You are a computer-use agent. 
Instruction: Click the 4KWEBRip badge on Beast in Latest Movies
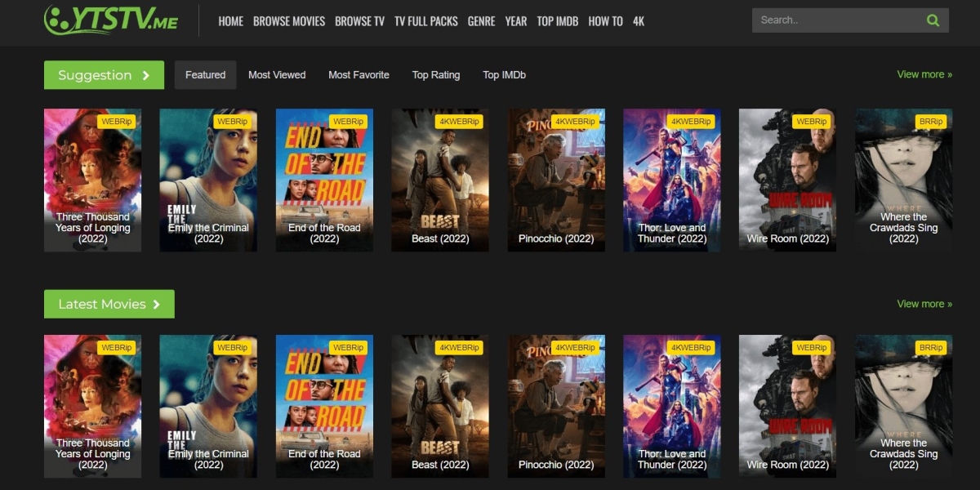click(459, 348)
